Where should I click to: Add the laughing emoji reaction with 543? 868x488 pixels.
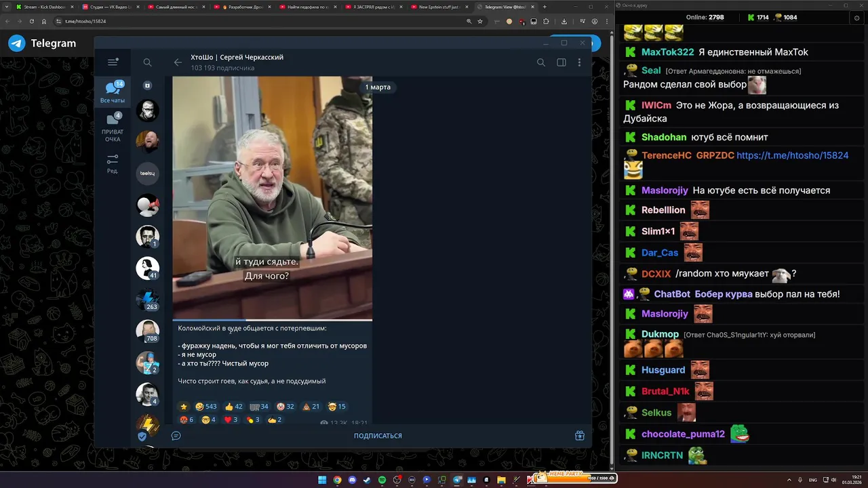205,407
